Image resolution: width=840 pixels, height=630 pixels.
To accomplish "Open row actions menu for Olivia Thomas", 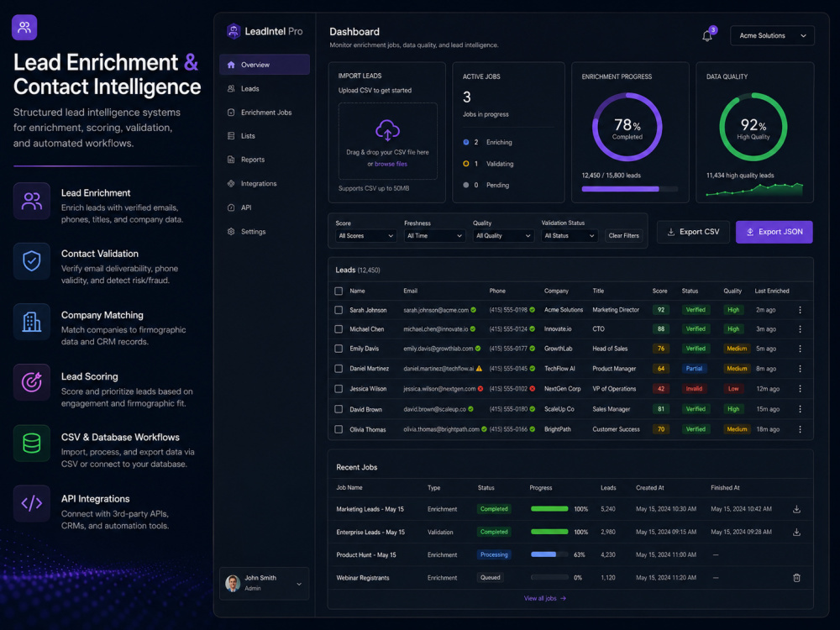I will (x=800, y=429).
